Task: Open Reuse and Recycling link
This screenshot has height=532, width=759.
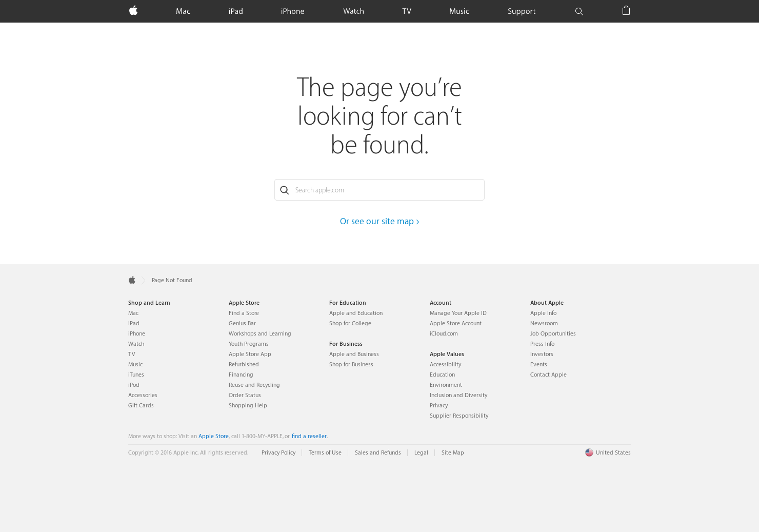Action: click(254, 385)
